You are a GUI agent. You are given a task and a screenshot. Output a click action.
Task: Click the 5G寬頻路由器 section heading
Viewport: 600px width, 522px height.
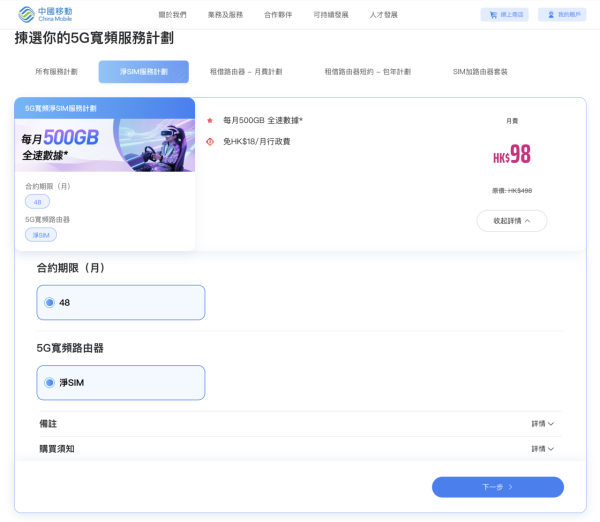[x=70, y=348]
